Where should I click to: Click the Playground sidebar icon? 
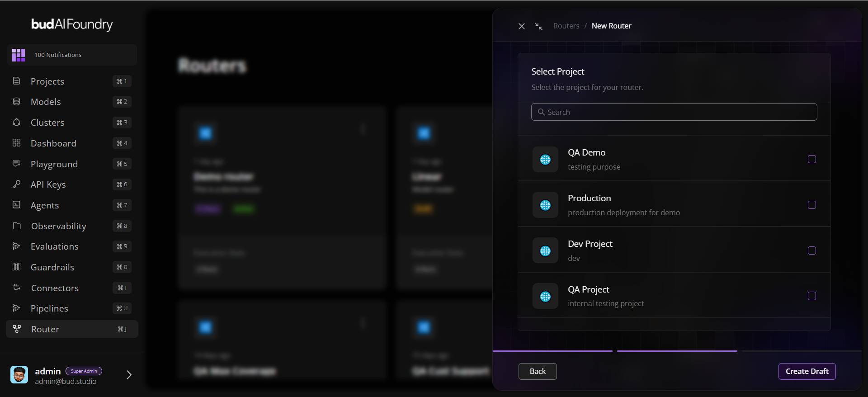(17, 164)
